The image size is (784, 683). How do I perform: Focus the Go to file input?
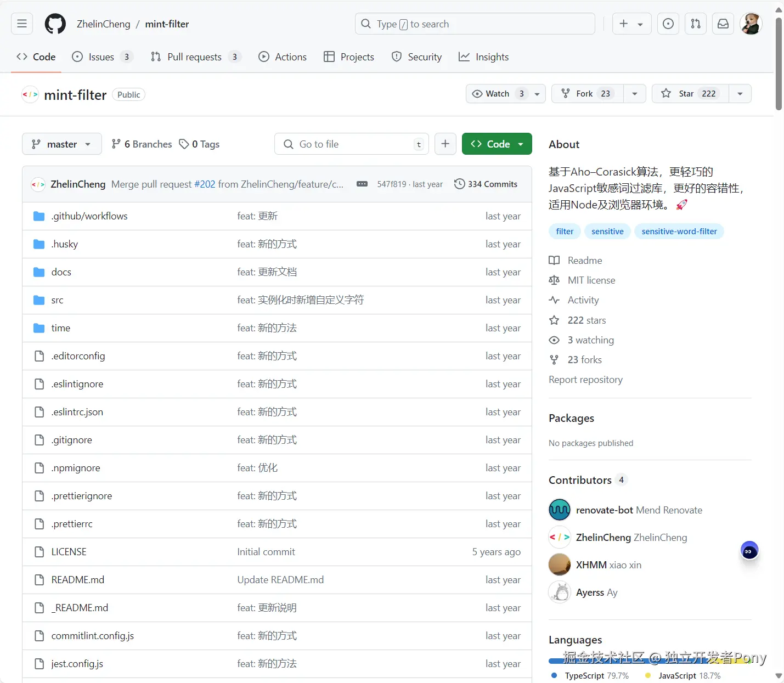tap(352, 144)
